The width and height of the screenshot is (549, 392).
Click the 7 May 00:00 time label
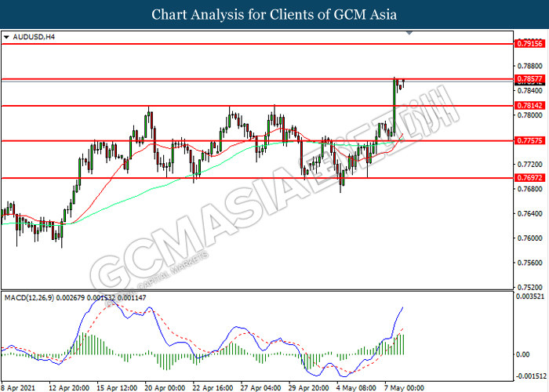pos(405,388)
